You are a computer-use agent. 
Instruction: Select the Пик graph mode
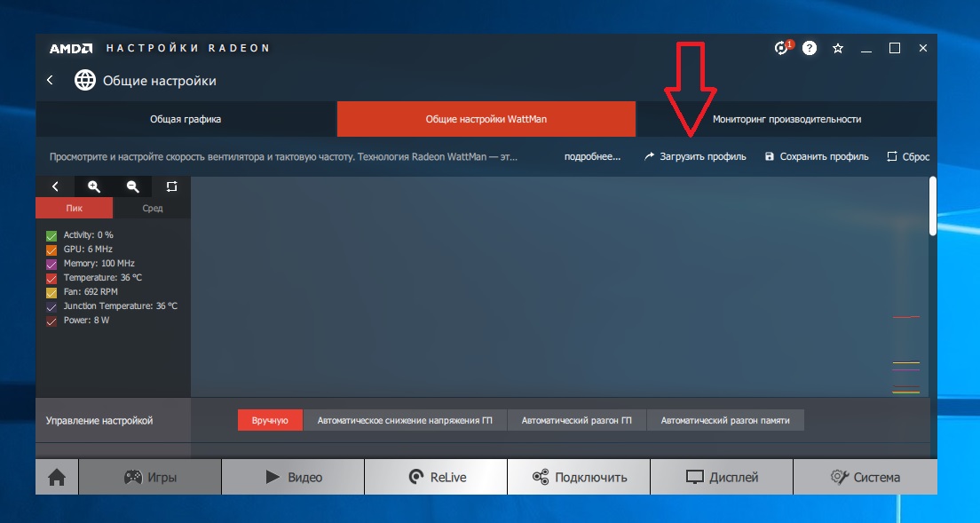click(75, 208)
